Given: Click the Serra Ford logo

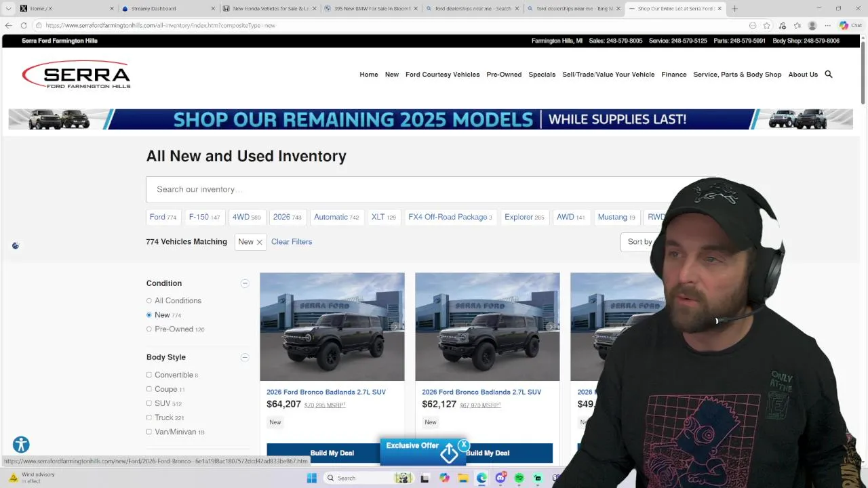Looking at the screenshot, I should pyautogui.click(x=76, y=75).
